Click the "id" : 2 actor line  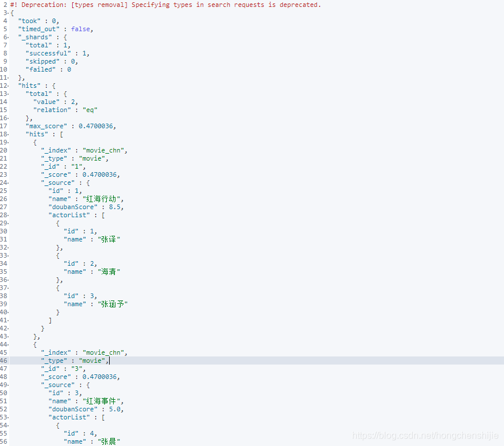click(80, 263)
